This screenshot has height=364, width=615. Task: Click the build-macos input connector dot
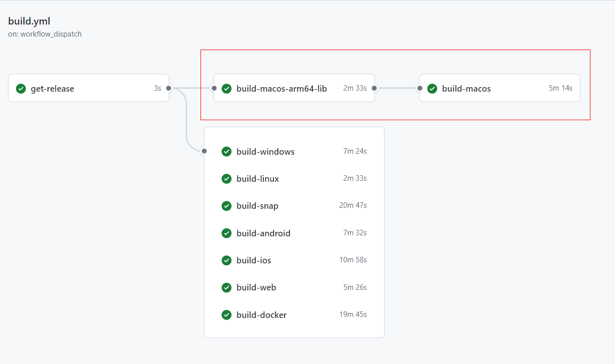tap(420, 88)
